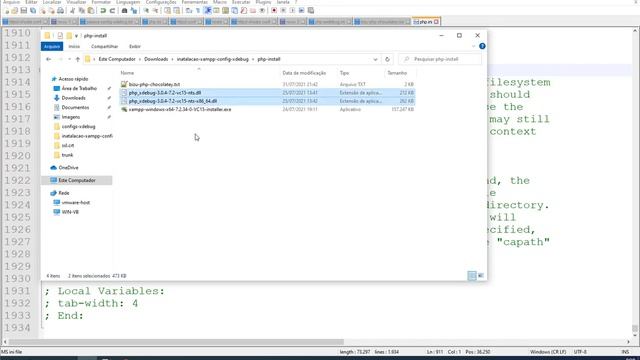Click the Paste clipboard icon in Notepad++
The image size is (640, 360).
pyautogui.click(x=91, y=11)
